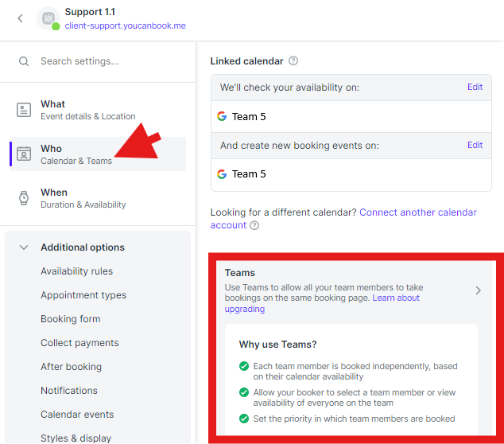Edit the availability check calendar

coord(475,88)
